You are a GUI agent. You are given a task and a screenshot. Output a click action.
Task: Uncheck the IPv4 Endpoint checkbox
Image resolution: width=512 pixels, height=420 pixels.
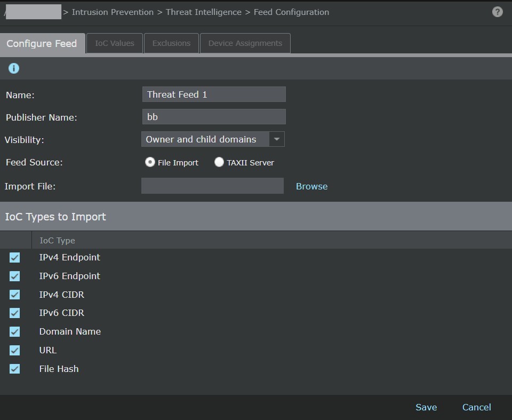(x=15, y=258)
